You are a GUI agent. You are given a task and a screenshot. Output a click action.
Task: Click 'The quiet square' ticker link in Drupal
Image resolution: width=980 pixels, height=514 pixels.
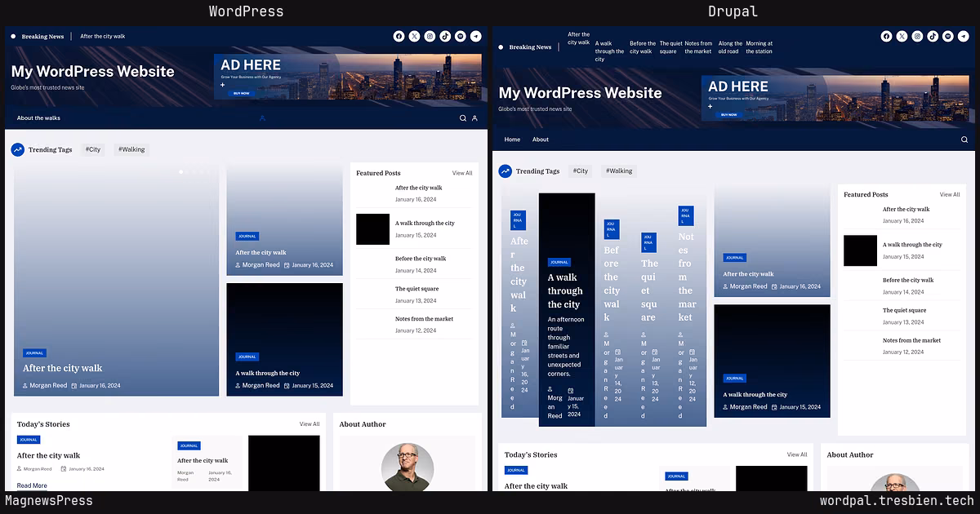coord(670,47)
